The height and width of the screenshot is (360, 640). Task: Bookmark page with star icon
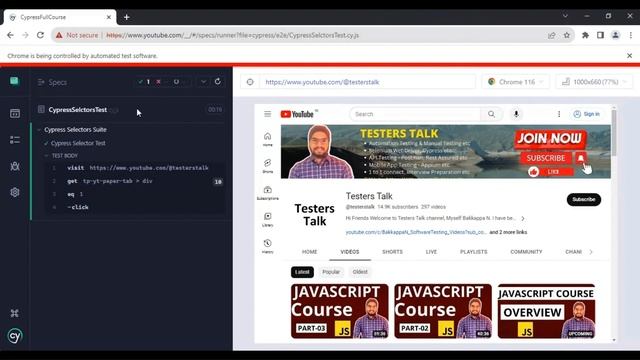point(567,35)
